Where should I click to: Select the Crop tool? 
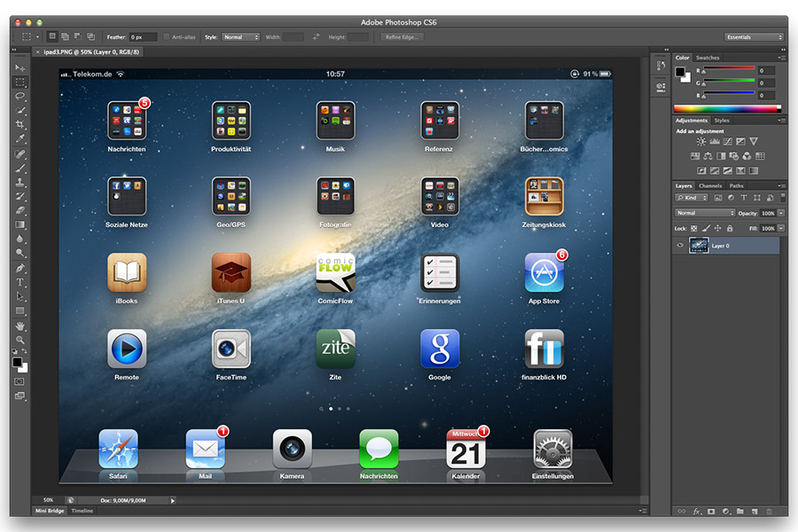[x=20, y=124]
